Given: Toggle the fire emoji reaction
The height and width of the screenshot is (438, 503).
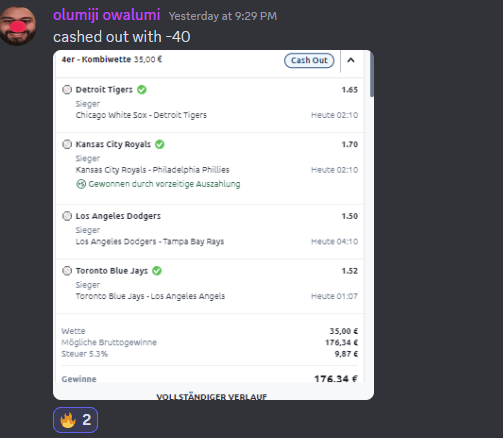Looking at the screenshot, I should [75, 420].
